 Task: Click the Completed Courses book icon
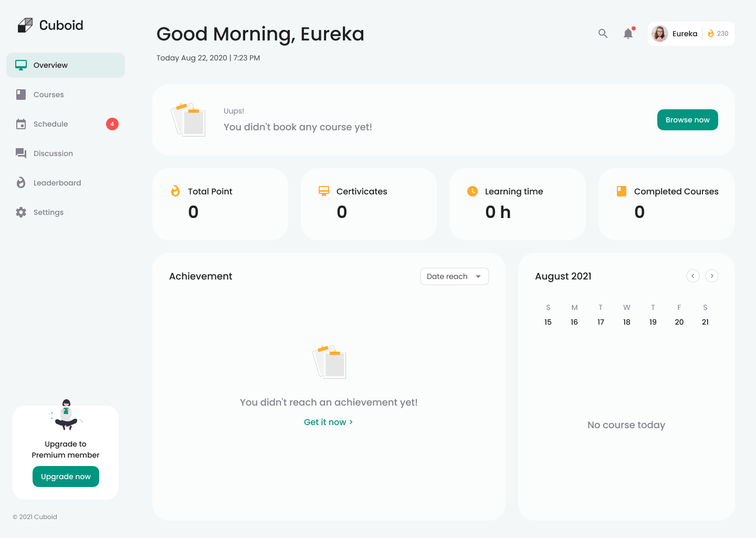point(622,191)
